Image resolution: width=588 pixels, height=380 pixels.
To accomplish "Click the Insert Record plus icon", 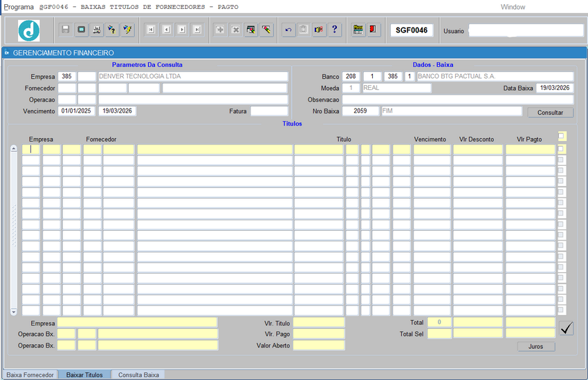I will click(x=220, y=30).
